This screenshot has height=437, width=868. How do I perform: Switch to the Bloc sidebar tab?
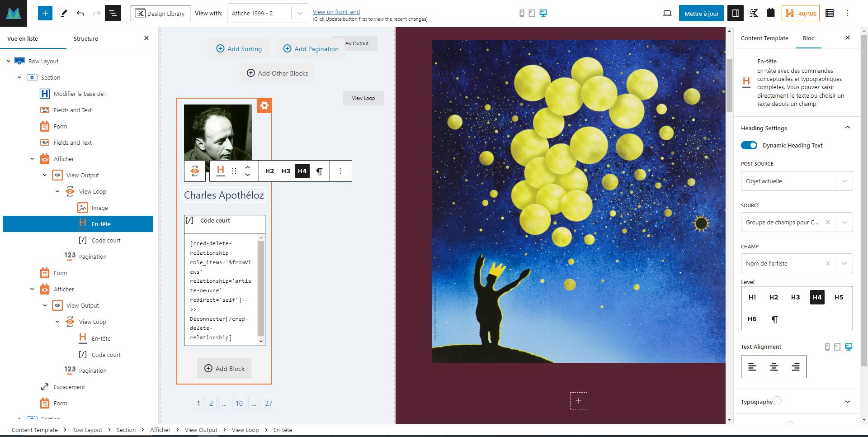[x=808, y=38]
